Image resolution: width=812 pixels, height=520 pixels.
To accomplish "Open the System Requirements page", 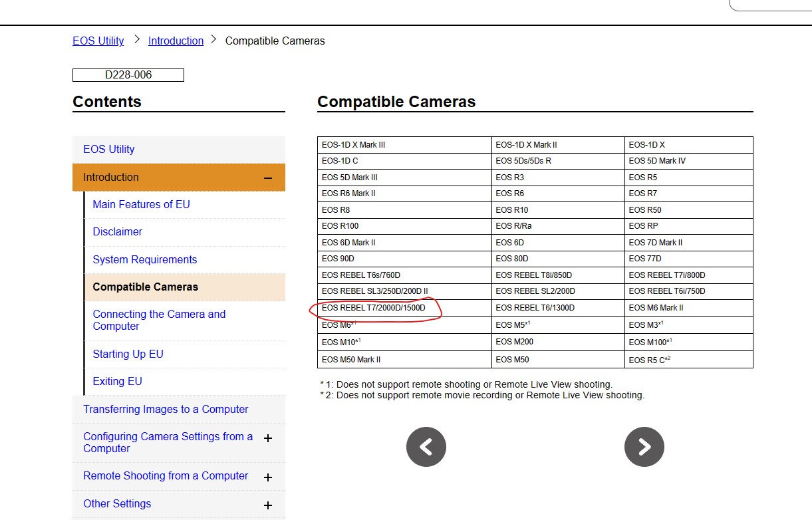I will pos(144,259).
